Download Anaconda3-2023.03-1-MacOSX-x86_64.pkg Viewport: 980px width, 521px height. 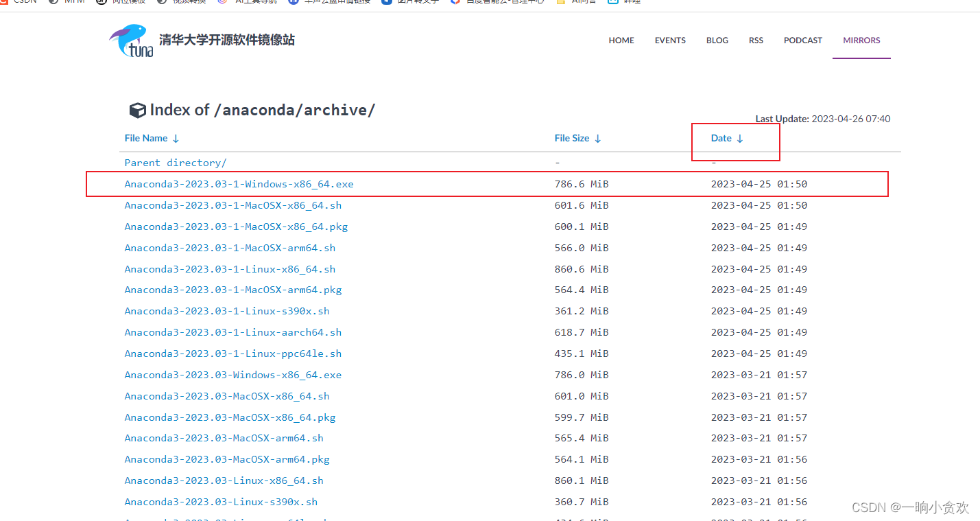tap(236, 227)
